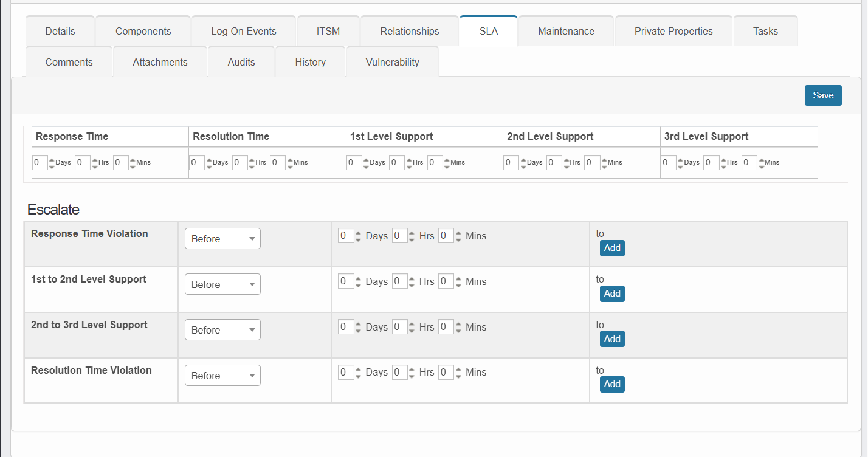
Task: Add recipient for Resolution Time Violation
Action: point(612,384)
